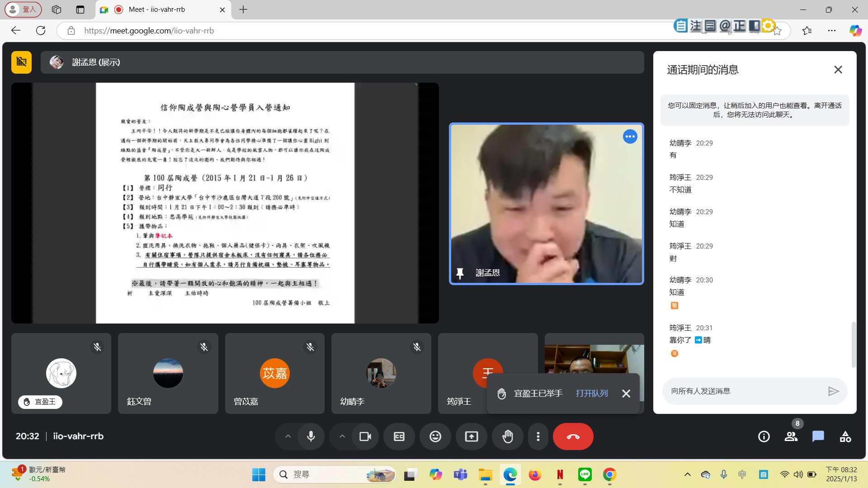Click the yellow presentation icon at top left

click(x=21, y=62)
